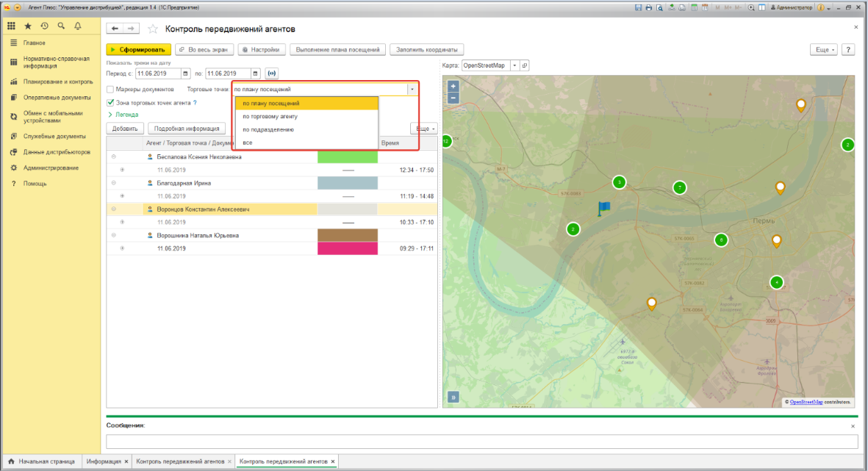Screen dimensions: 868x471
Task: Open the calendar icon in title bar
Action: (x=705, y=8)
